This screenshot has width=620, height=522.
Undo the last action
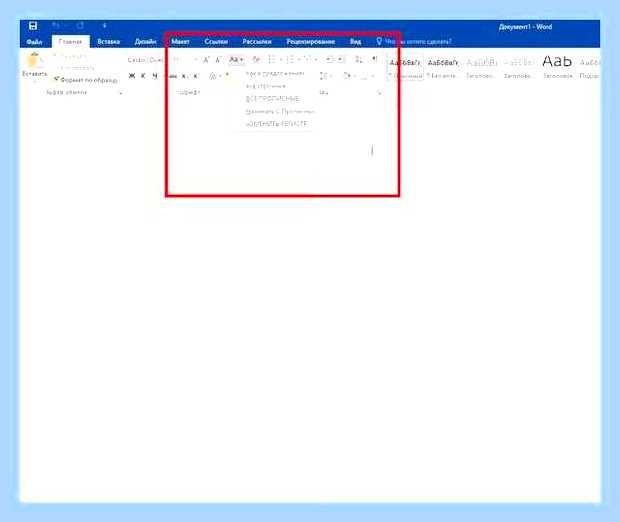tap(56, 26)
